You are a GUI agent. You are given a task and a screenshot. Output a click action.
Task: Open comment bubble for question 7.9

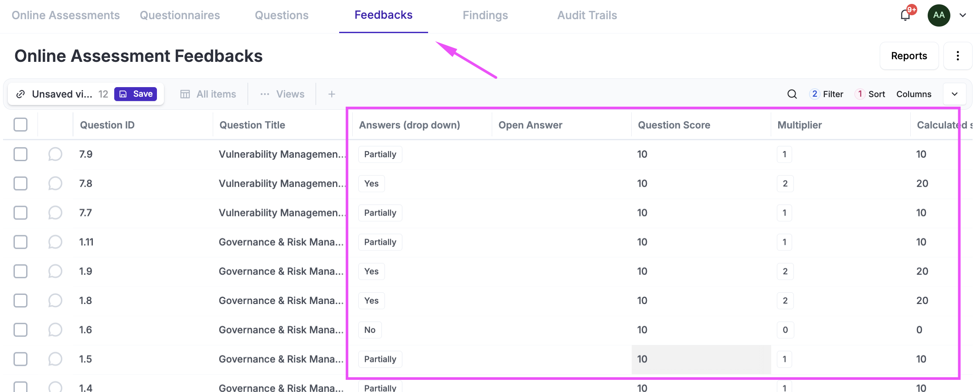coord(55,154)
